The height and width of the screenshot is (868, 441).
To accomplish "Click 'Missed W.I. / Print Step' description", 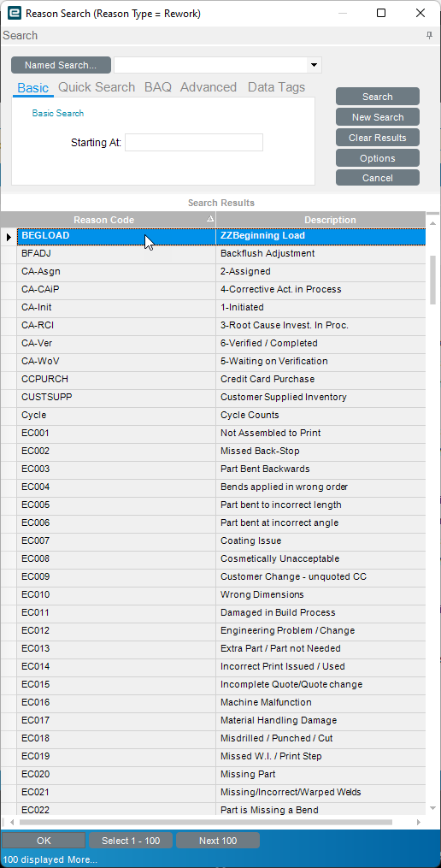I will coord(271,756).
